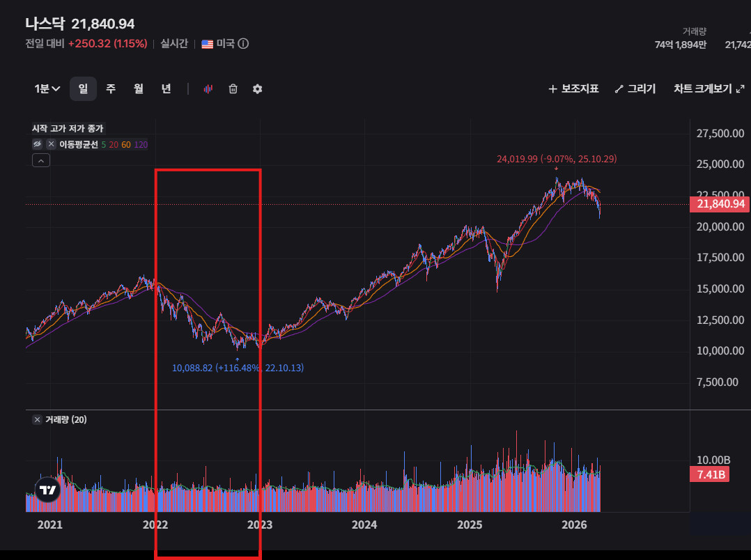Image resolution: width=751 pixels, height=560 pixels.
Task: Open the candlestick chart type icon
Action: 208,89
